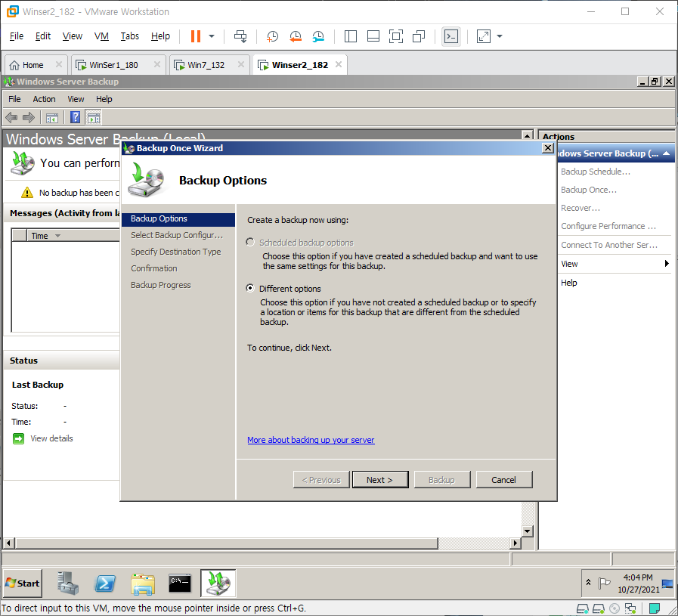This screenshot has width=678, height=616.
Task: Select Specify Destination Type wizard step
Action: tap(176, 252)
